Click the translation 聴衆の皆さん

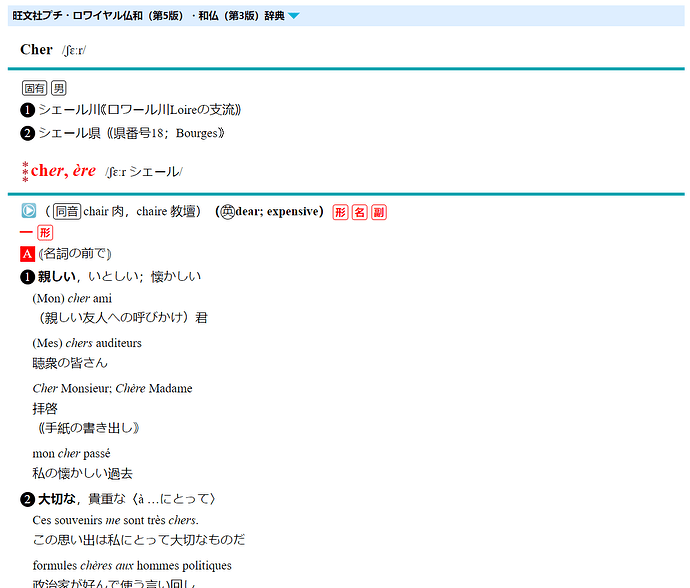[70, 363]
